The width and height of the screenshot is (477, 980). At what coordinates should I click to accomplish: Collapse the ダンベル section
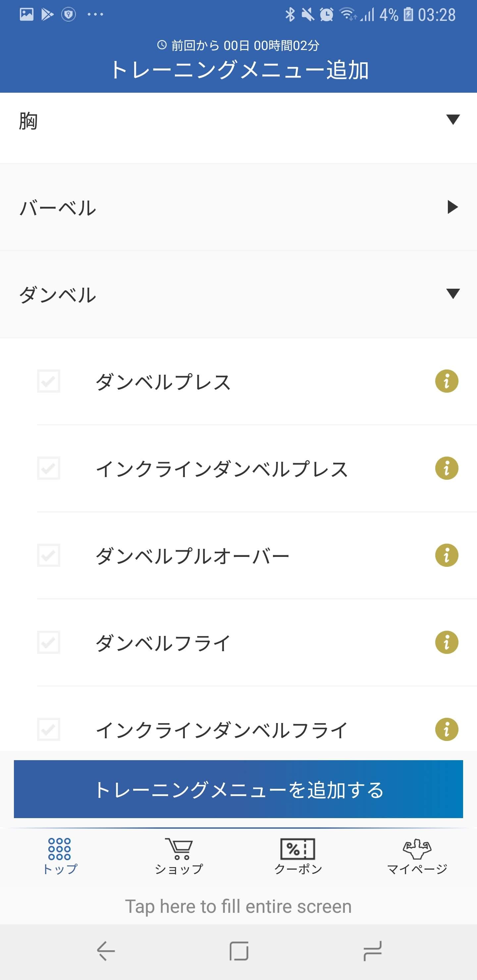click(x=238, y=294)
